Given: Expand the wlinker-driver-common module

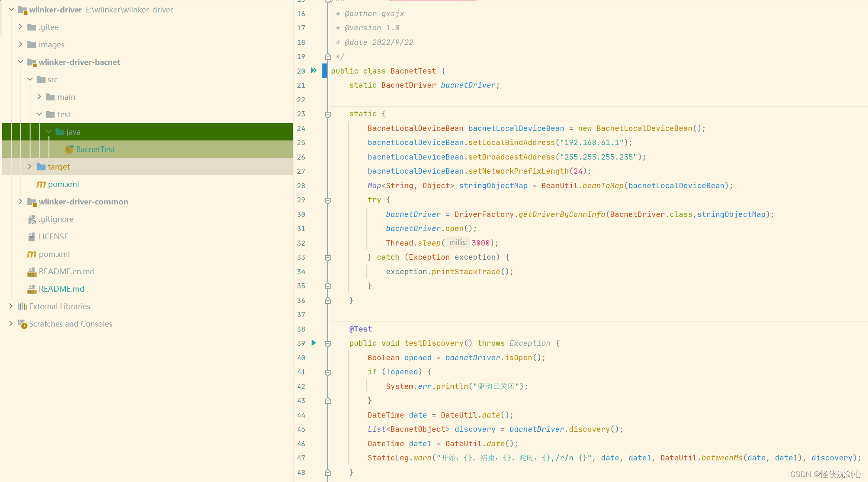Looking at the screenshot, I should click(20, 202).
